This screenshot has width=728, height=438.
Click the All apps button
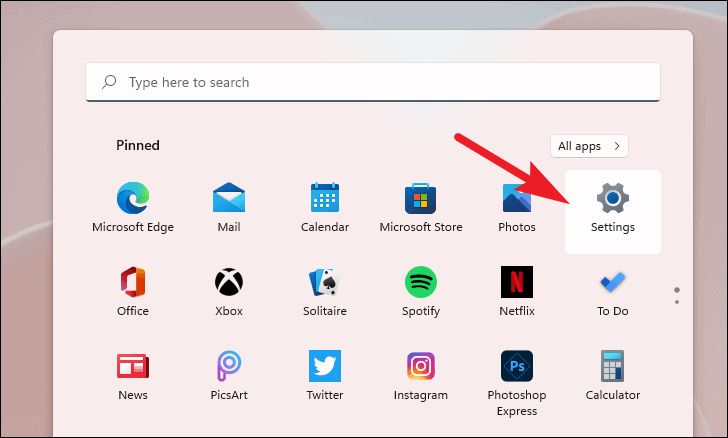click(589, 146)
